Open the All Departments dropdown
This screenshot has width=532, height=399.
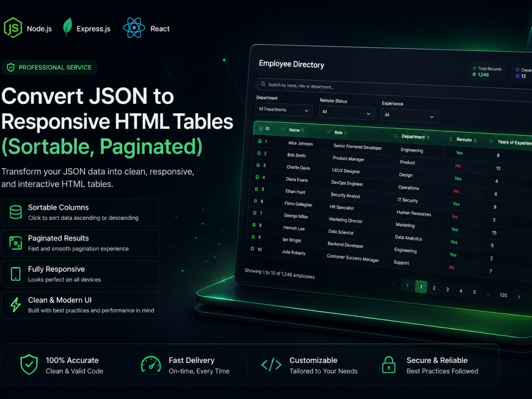coord(284,110)
